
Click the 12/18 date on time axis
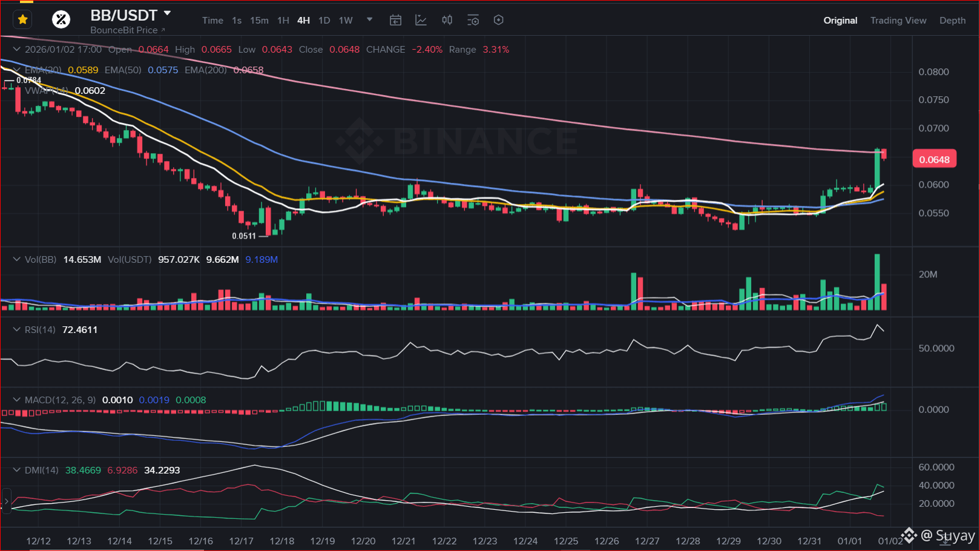pos(282,541)
